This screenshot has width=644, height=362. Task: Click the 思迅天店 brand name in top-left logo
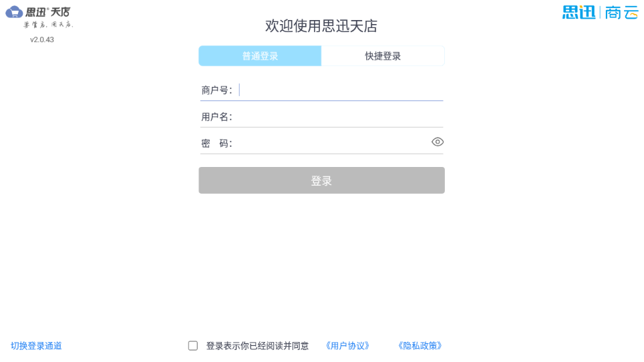point(47,12)
